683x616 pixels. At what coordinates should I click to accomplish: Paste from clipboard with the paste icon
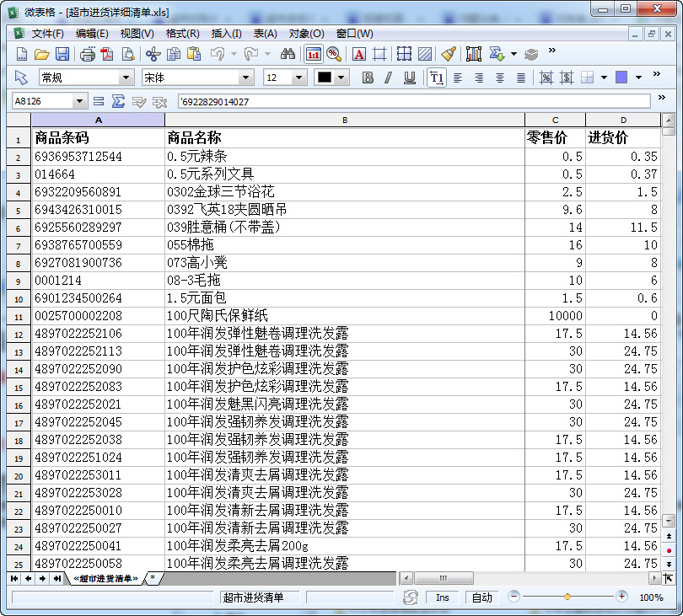[x=194, y=55]
